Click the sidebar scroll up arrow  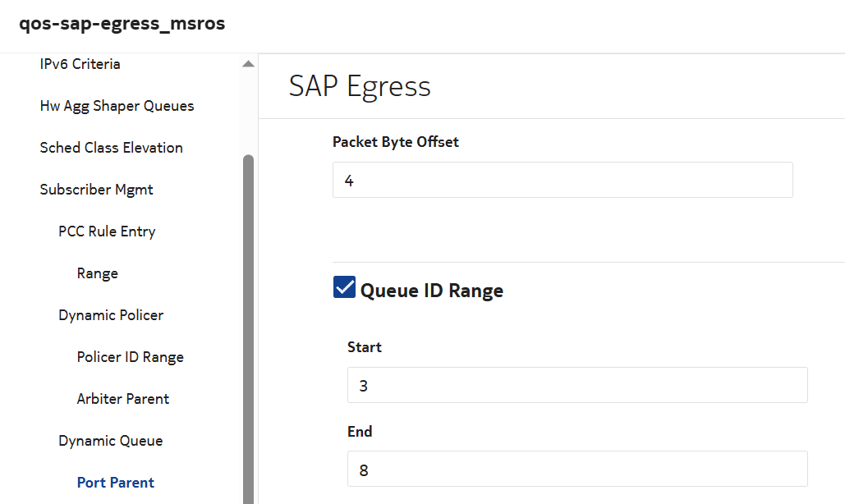[248, 64]
